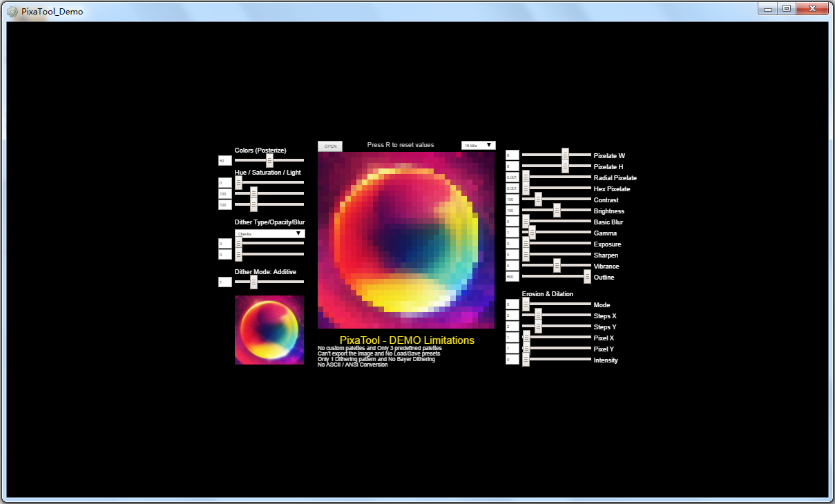Focus the dither Opacity value field
This screenshot has height=504, width=835.
pyautogui.click(x=225, y=244)
